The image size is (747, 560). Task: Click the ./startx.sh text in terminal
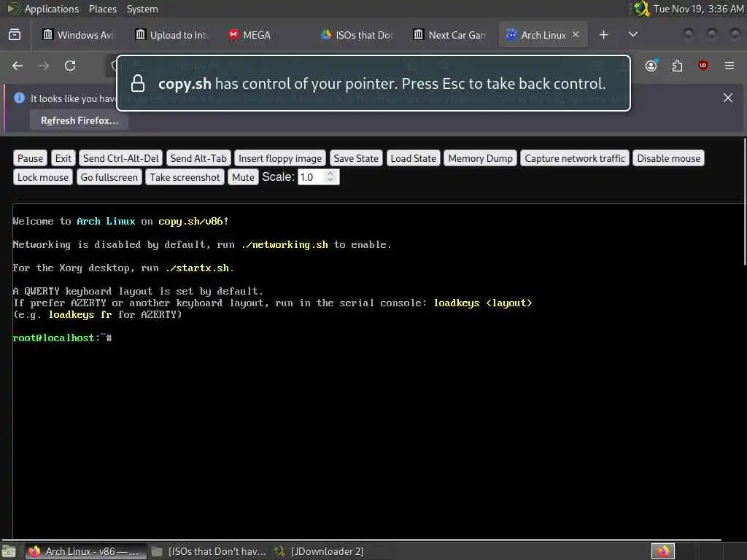(x=197, y=268)
